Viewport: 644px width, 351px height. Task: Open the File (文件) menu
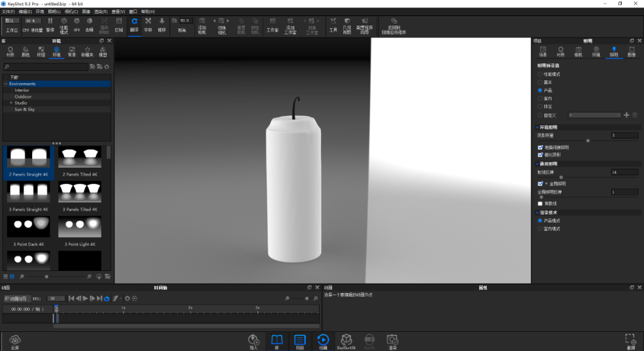(8, 11)
